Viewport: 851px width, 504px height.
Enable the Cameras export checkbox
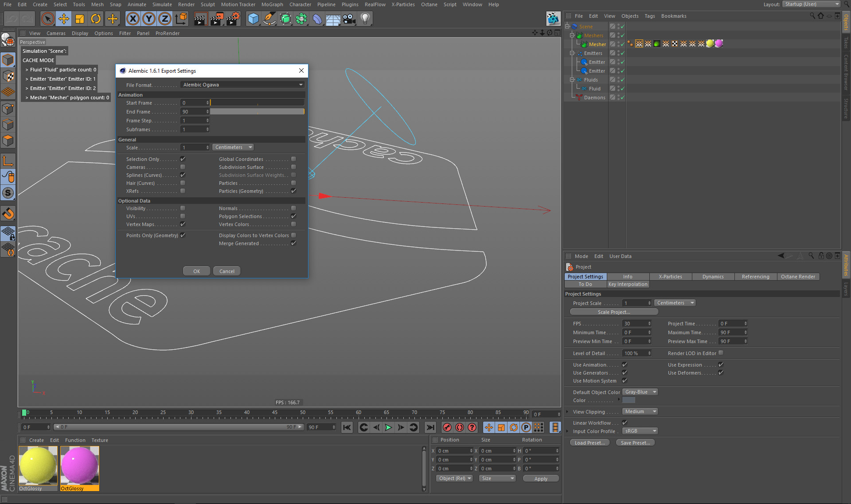[183, 167]
